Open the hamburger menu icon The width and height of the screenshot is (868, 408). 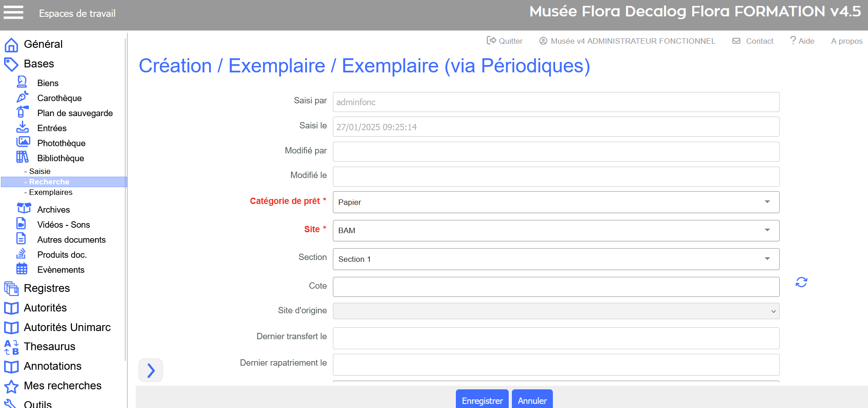point(13,13)
